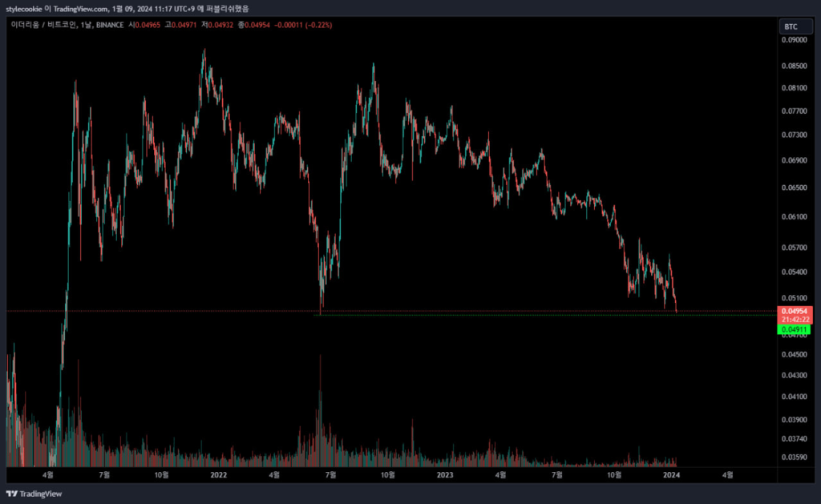The height and width of the screenshot is (504, 821).
Task: Click the green 0.04911 price label
Action: tap(794, 329)
